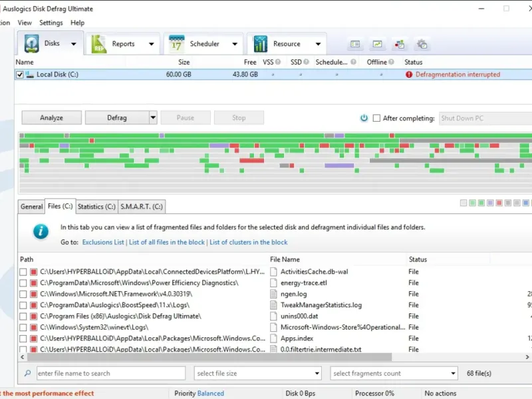
Task: Expand the Disks dropdown arrow
Action: [74, 44]
